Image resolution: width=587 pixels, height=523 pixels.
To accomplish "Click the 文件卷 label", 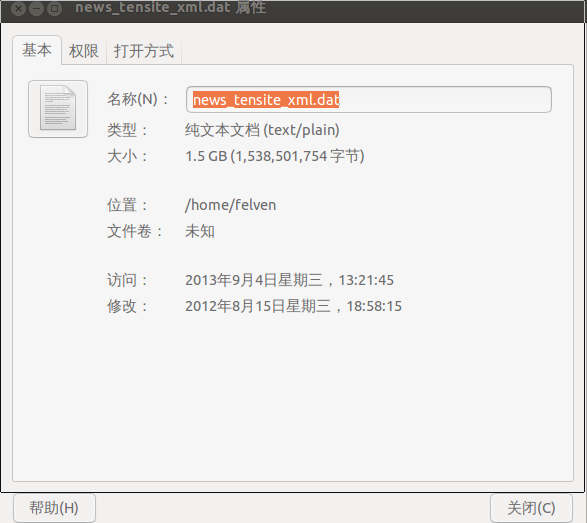I will 135,231.
